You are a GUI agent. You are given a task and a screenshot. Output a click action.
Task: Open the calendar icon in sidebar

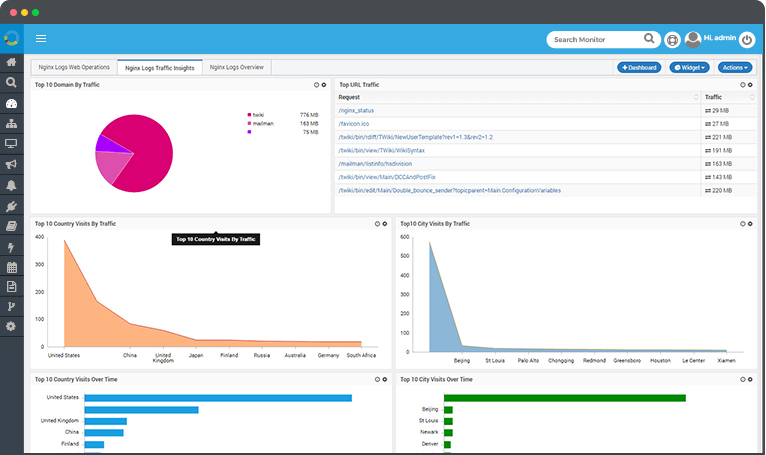tap(11, 267)
